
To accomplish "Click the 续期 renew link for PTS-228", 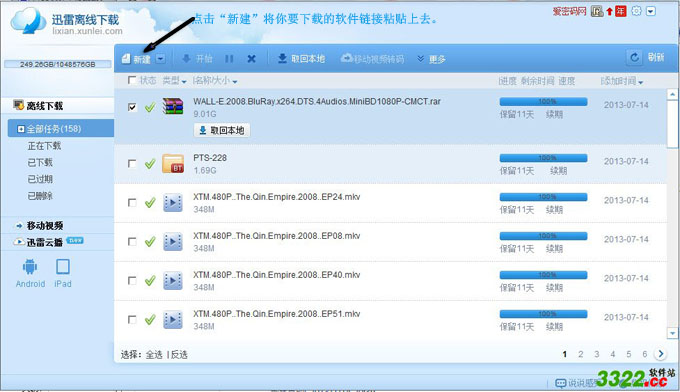I will pos(559,170).
